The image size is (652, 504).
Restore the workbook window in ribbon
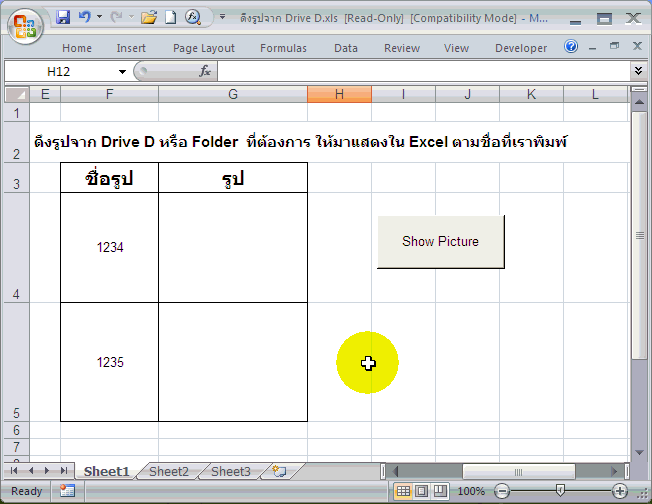tap(615, 46)
